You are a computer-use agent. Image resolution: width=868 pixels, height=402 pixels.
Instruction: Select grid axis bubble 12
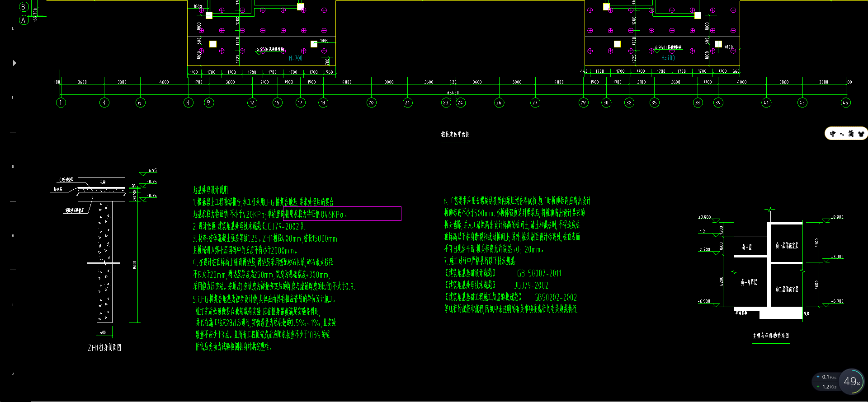[x=252, y=103]
